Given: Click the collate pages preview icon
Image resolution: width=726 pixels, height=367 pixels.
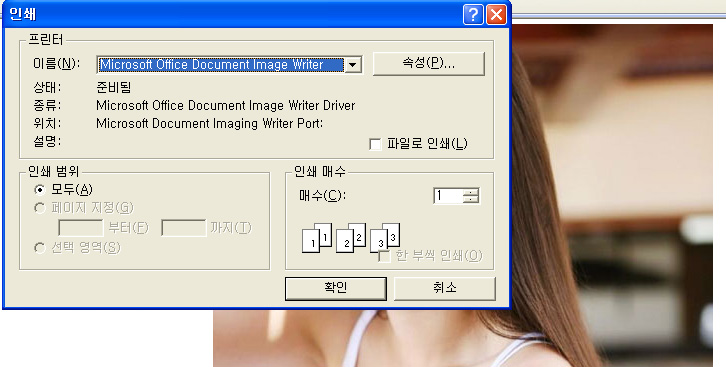Looking at the screenshot, I should coord(350,237).
